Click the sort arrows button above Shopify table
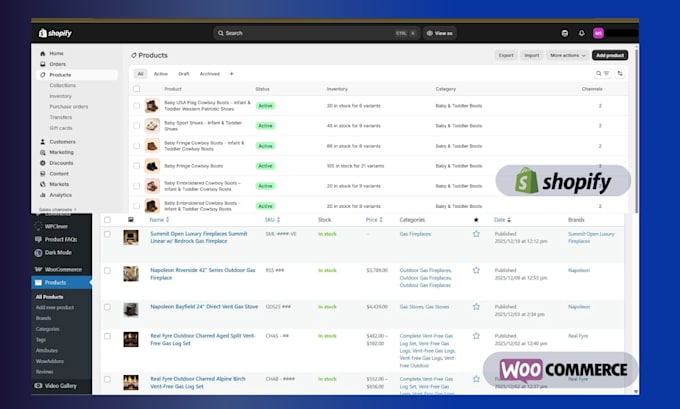The width and height of the screenshot is (680, 409). pyautogui.click(x=620, y=74)
